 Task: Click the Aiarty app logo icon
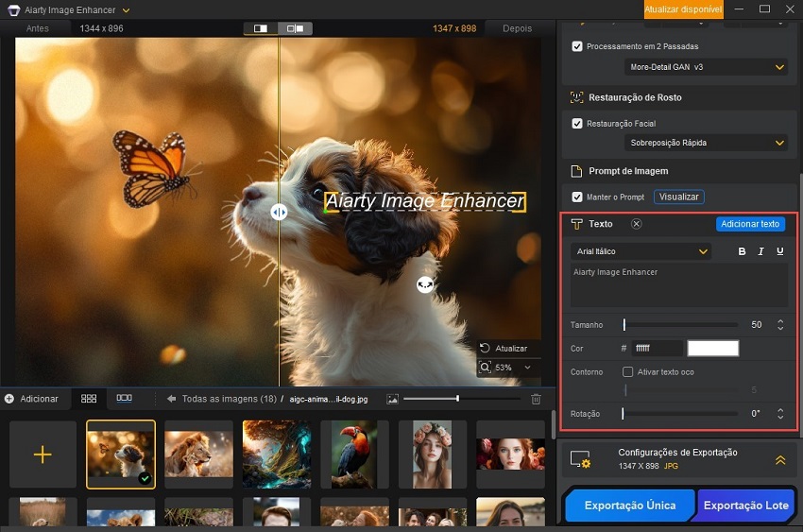(x=14, y=9)
